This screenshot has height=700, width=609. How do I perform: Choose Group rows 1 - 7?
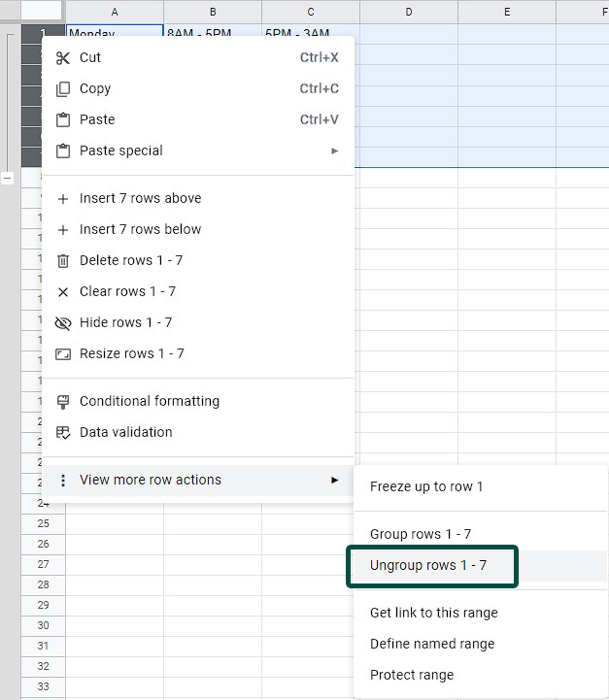pos(421,534)
